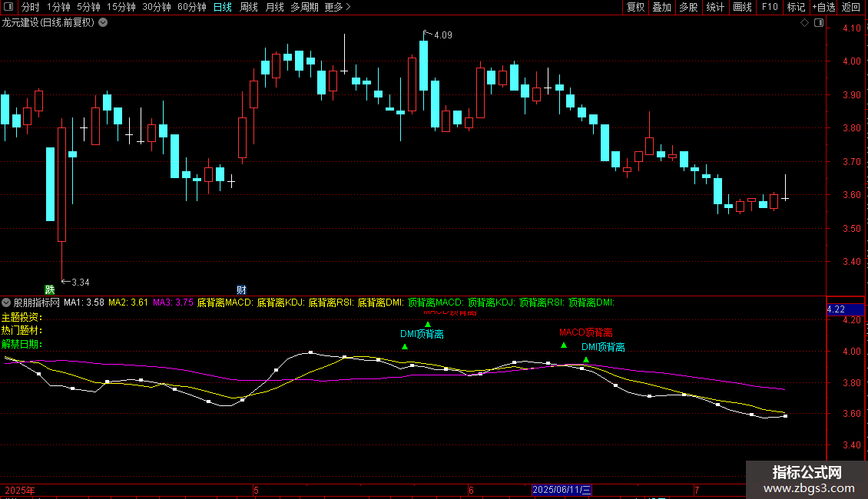Viewport: 868px width, 499px height.
Task: Click the red MACD顶背离 annotation near June
Action: (x=585, y=332)
